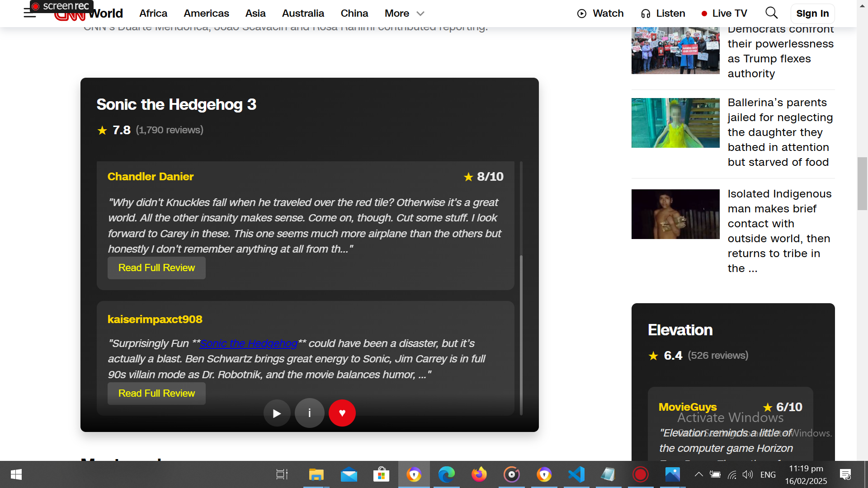Toggle the red heart favorite button
868x488 pixels.
pos(342,413)
